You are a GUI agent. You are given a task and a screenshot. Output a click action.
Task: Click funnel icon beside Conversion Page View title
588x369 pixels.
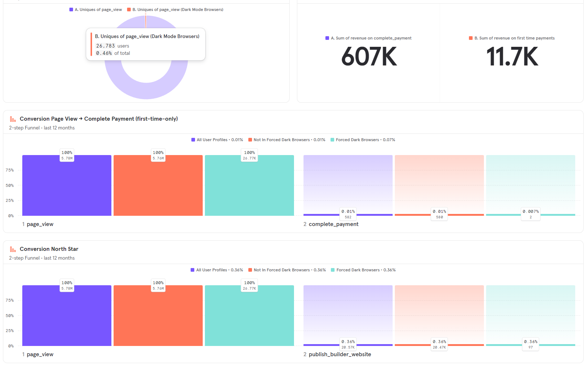(x=13, y=119)
